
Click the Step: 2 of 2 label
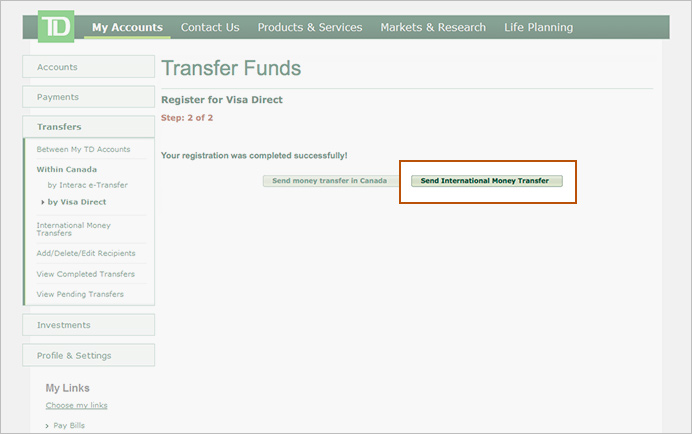[x=187, y=118]
